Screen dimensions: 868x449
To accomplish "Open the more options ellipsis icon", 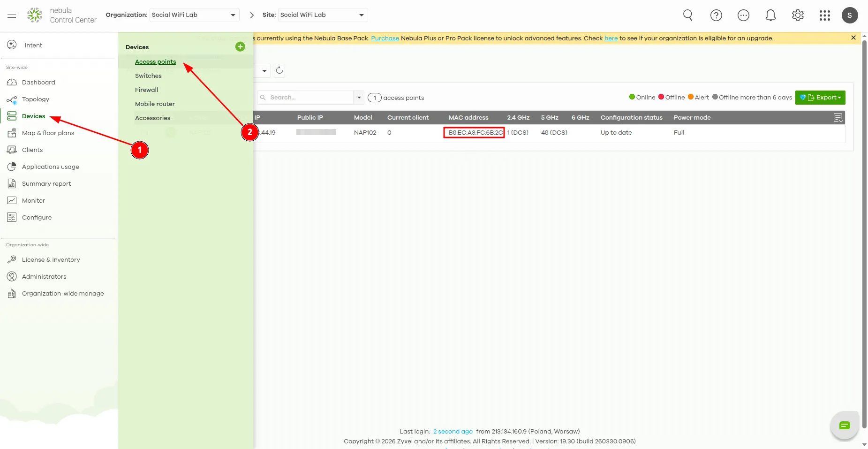I will click(743, 15).
